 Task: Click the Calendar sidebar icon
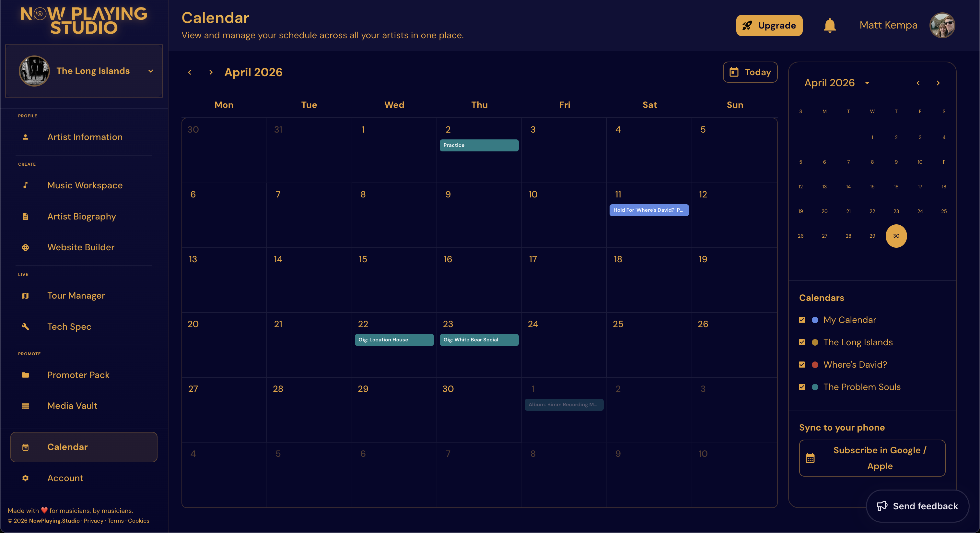26,447
